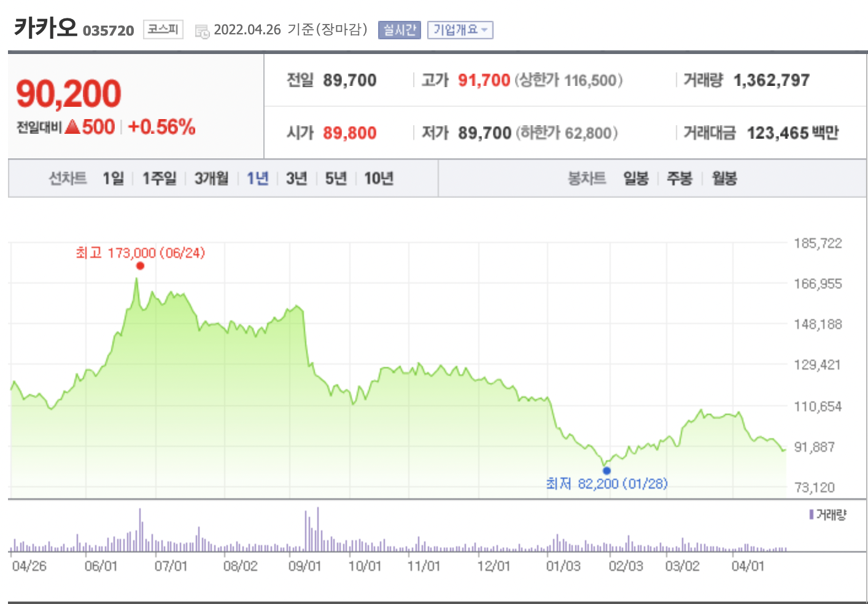Toggle the 실시간 real-time button
This screenshot has width=868, height=604.
(x=400, y=29)
